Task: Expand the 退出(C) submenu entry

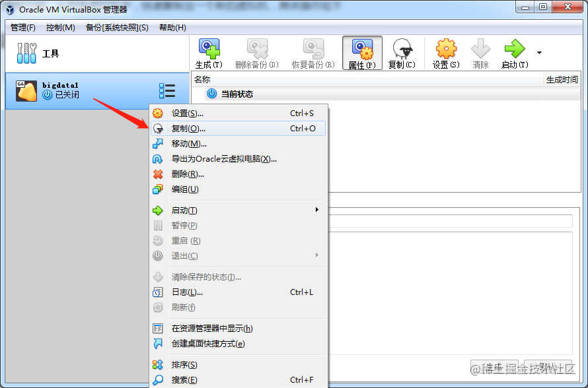Action: (238, 256)
